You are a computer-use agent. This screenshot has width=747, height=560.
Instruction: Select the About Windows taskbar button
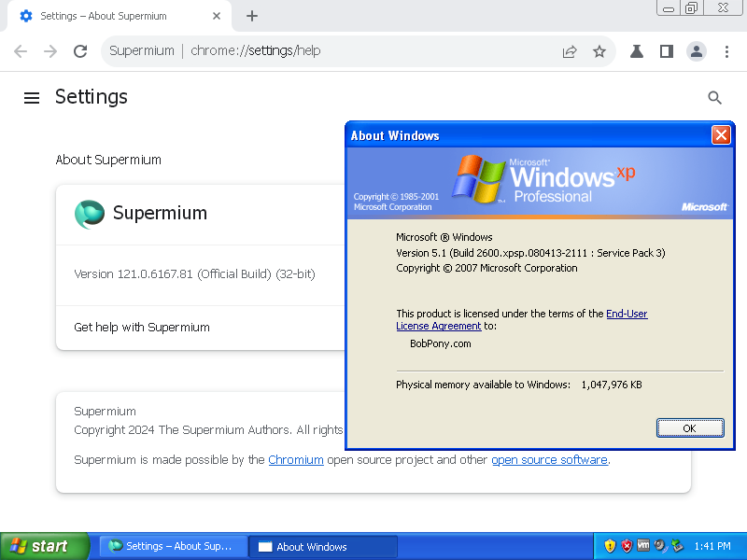tap(323, 547)
